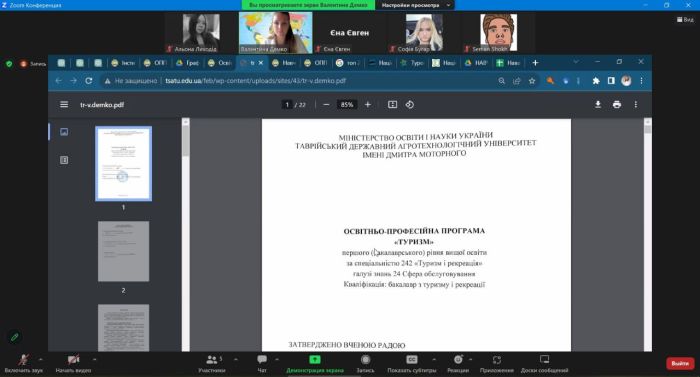Toggle the browser side panel icon
700x377 pixels.
pyautogui.click(x=611, y=81)
